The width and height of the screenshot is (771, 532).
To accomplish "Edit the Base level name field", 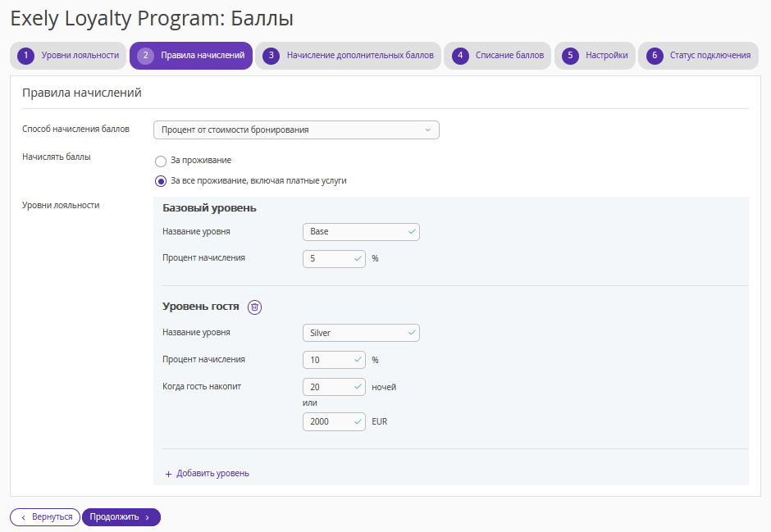I will pos(361,232).
